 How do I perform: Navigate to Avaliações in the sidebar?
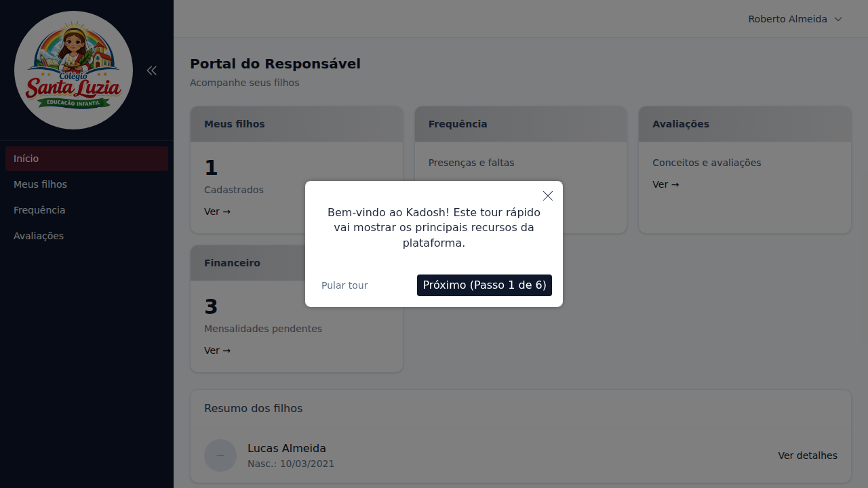point(39,236)
